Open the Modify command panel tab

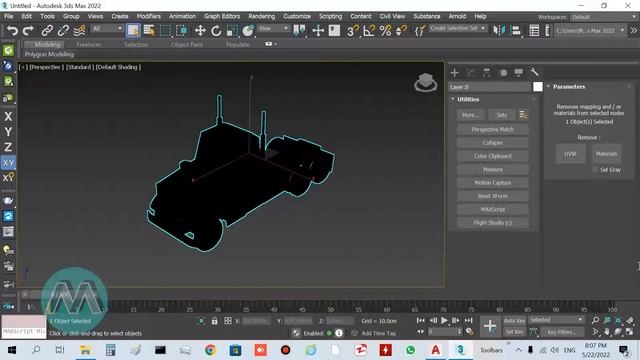471,73
